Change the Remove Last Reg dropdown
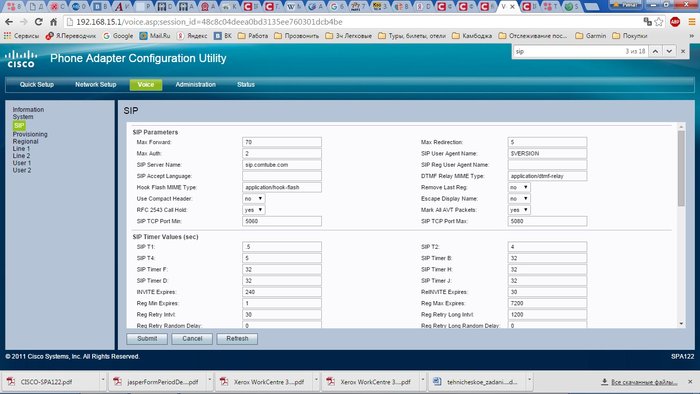Screen dimensions: 700x394 [x=519, y=187]
